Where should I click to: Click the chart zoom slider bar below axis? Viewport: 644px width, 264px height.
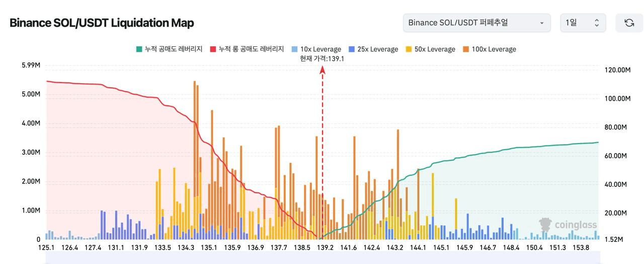[x=323, y=258]
